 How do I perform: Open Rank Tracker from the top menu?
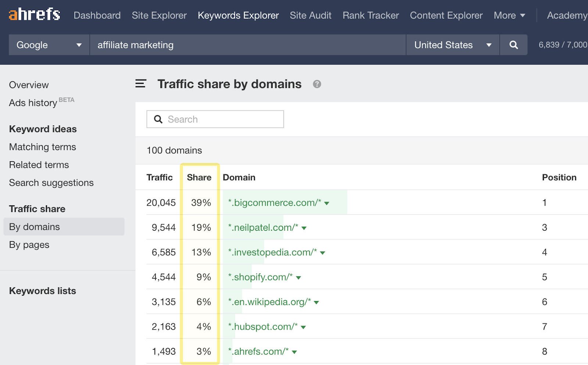[x=370, y=15]
